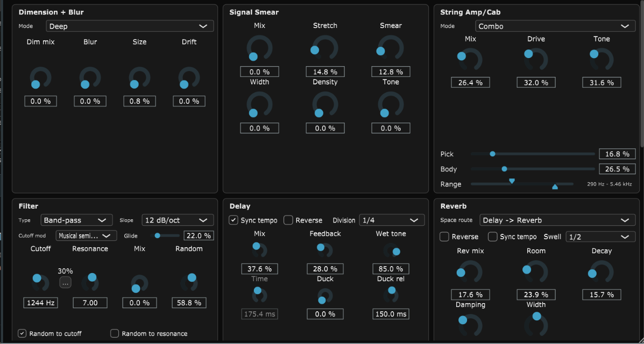This screenshot has width=644, height=344.
Task: Click the Range readout 290 Hz - 5.46 kHz
Action: [x=610, y=184]
